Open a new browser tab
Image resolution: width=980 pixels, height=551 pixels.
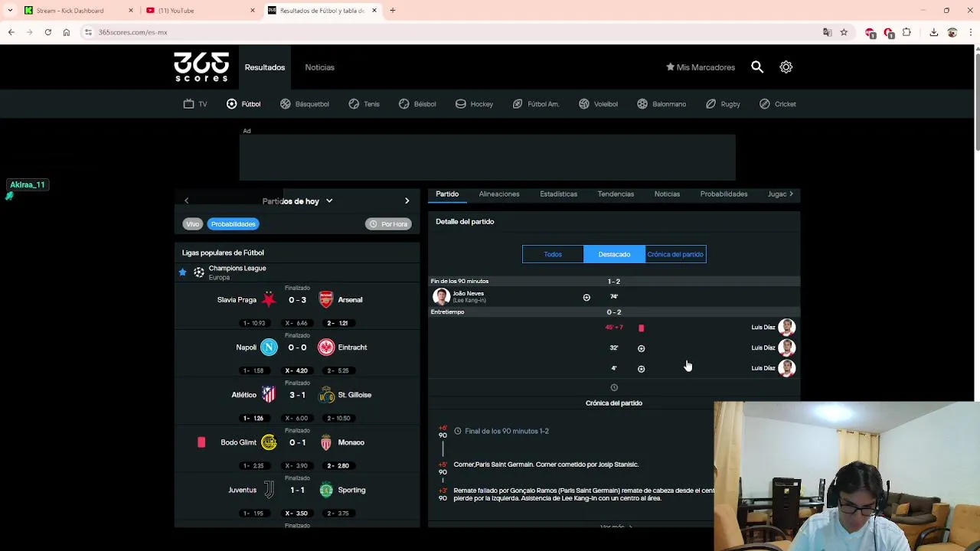pos(392,11)
